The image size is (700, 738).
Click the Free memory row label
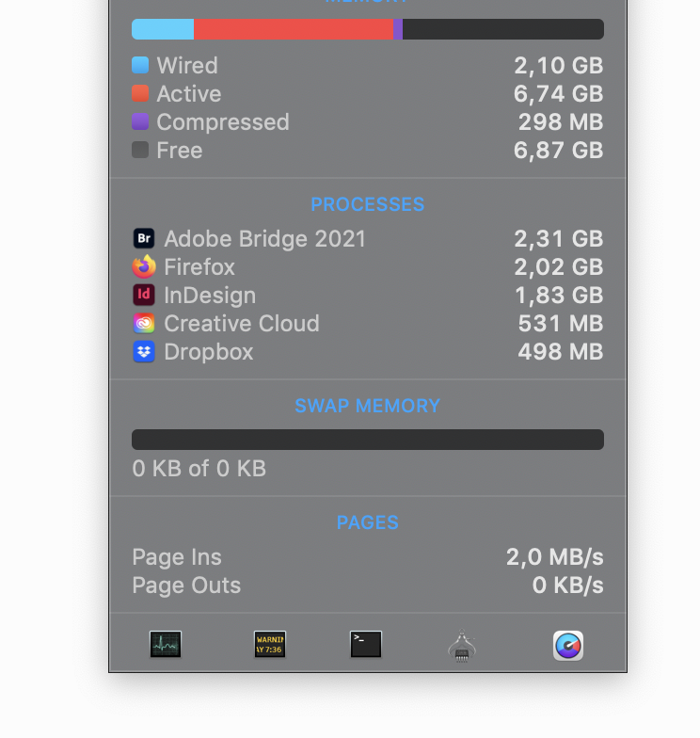pyautogui.click(x=179, y=151)
